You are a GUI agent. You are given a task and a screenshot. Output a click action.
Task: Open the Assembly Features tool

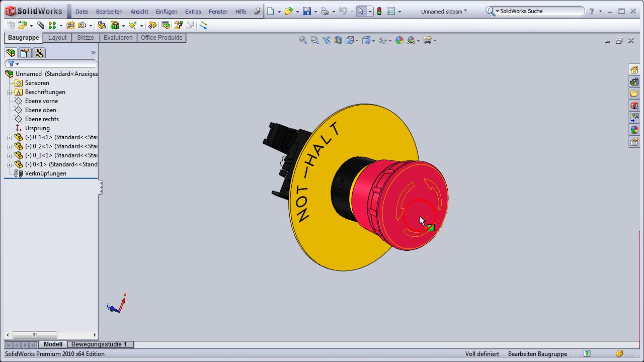[x=115, y=25]
